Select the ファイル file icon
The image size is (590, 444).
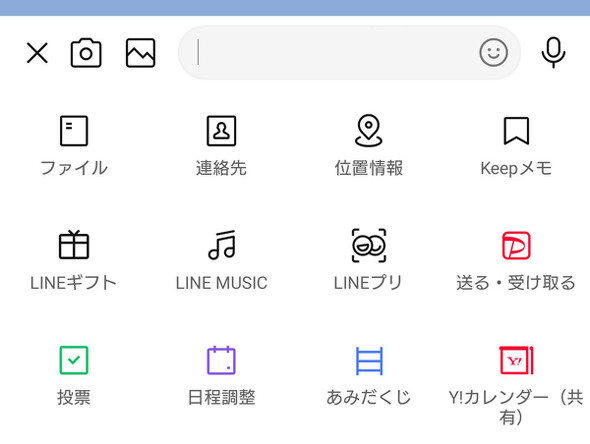[74, 131]
